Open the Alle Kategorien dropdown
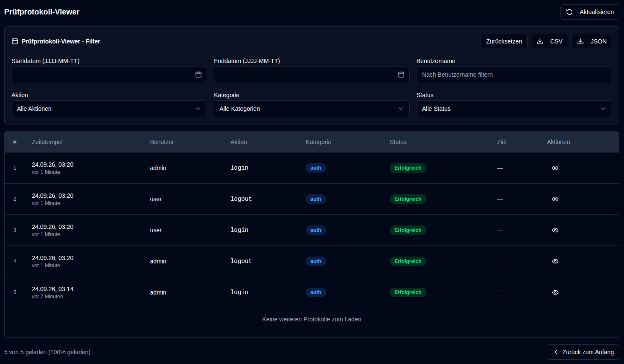The height and width of the screenshot is (364, 624). [312, 109]
